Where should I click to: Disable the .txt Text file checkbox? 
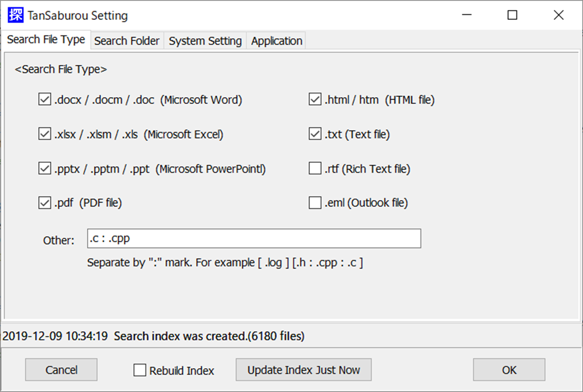click(x=314, y=133)
